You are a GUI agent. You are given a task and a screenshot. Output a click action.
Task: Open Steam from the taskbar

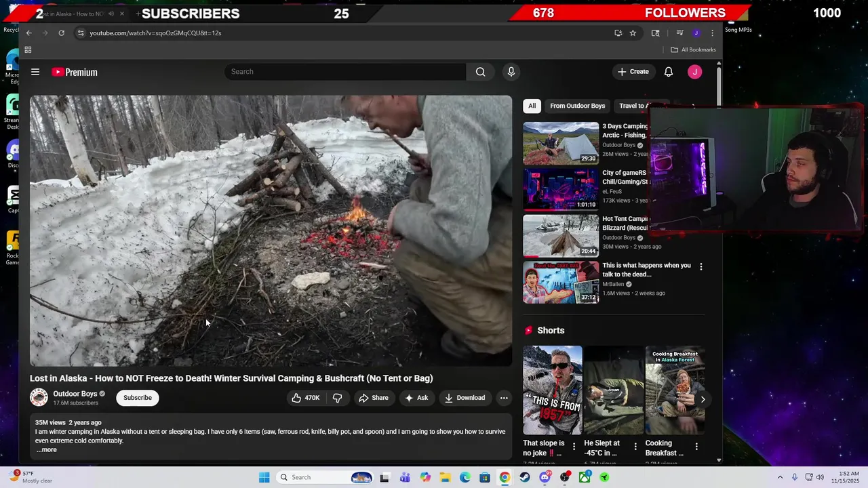click(525, 477)
